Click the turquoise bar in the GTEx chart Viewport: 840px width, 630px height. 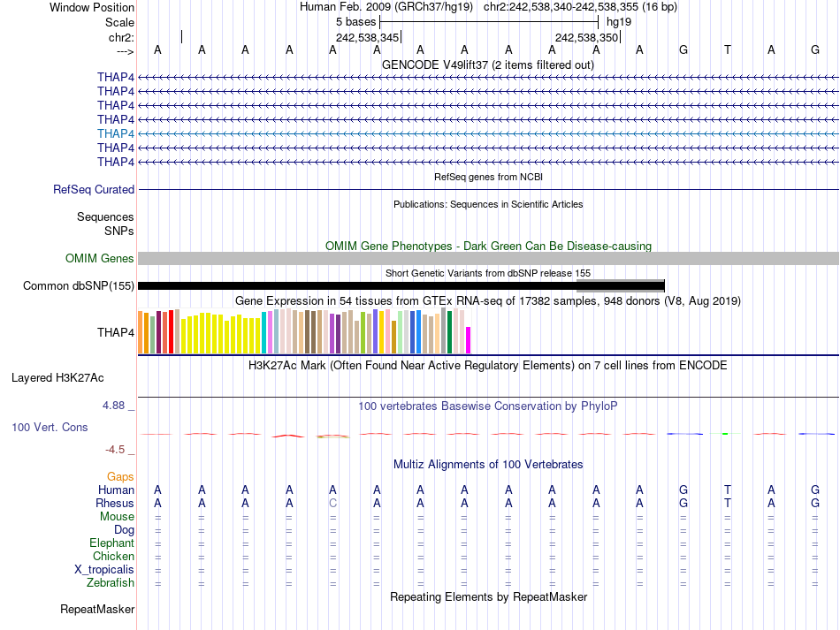coord(264,332)
